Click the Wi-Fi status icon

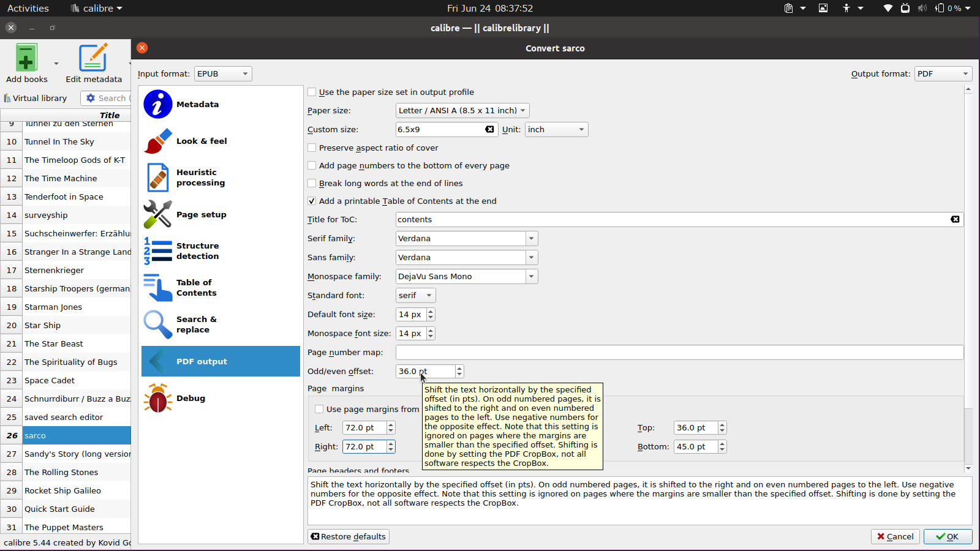pyautogui.click(x=888, y=8)
